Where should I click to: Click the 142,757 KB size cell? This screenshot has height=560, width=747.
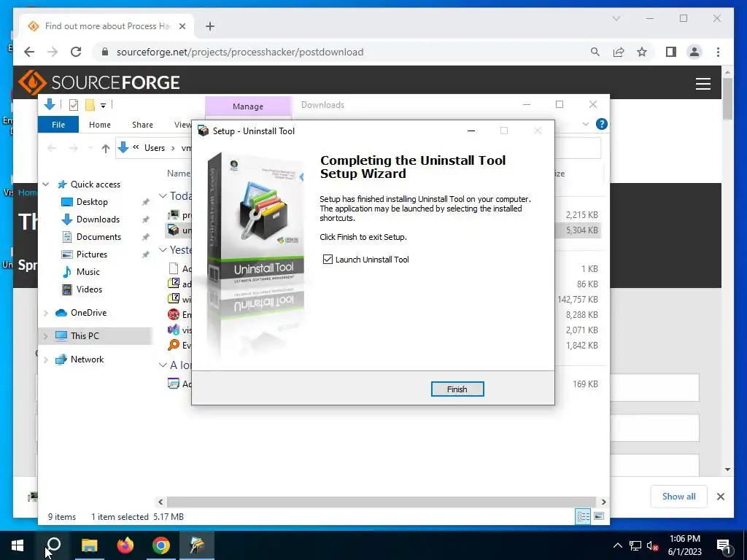pyautogui.click(x=578, y=300)
